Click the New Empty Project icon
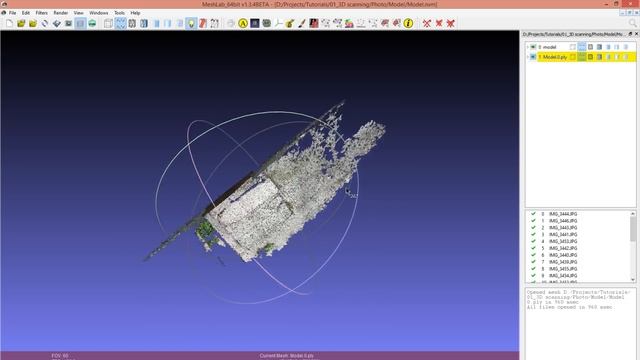The image size is (640, 360). tap(9, 24)
